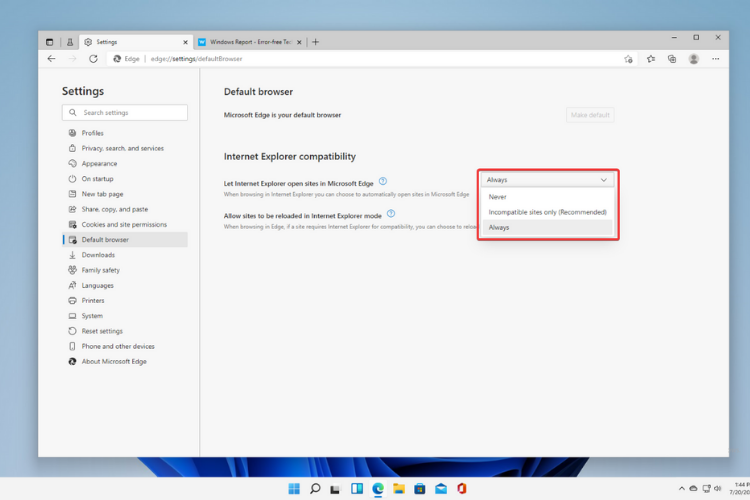Open Microsoft Edge from taskbar
This screenshot has height=500, width=750.
tap(378, 489)
